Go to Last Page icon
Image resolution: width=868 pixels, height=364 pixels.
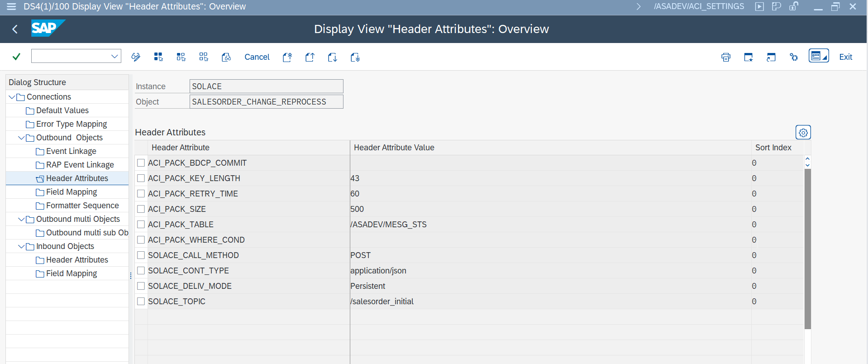click(x=355, y=57)
